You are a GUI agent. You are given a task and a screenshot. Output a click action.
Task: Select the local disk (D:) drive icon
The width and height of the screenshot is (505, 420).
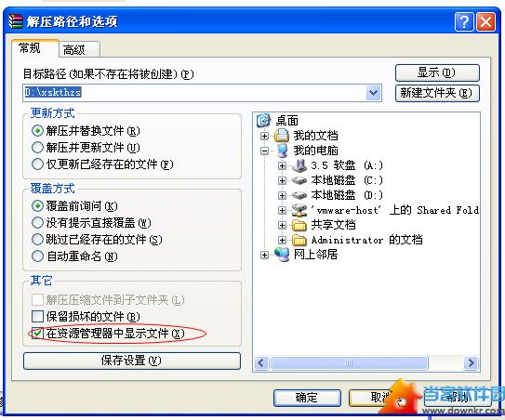(x=299, y=195)
